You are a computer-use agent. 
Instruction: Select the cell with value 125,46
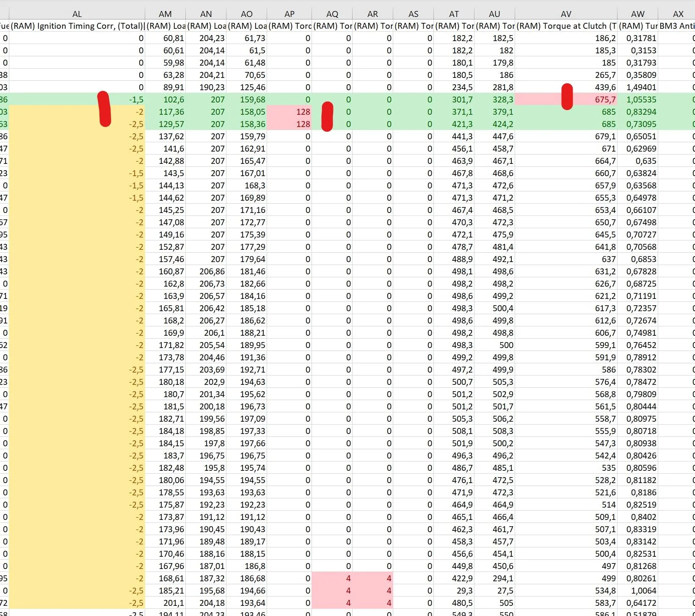pos(246,87)
